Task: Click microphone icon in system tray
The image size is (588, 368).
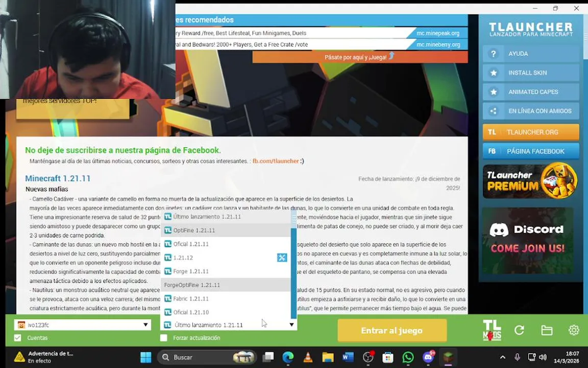Action: 517,357
